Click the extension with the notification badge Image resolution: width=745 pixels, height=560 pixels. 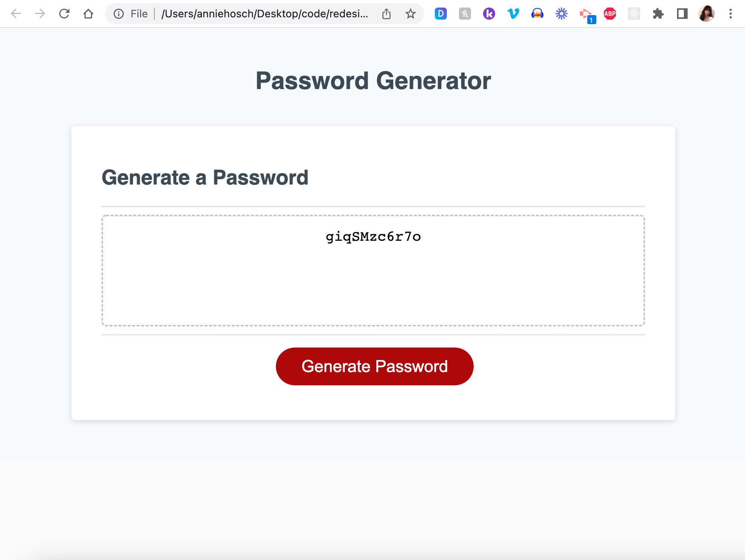pyautogui.click(x=585, y=14)
